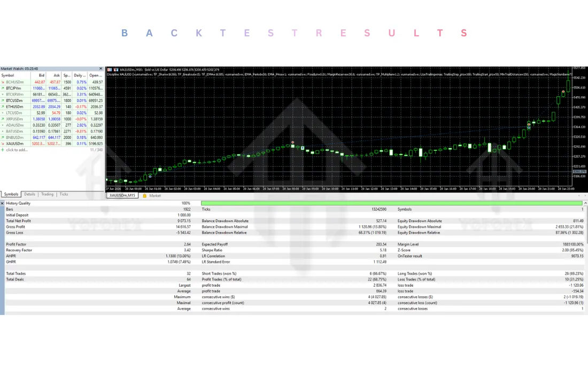Click the BNBUSDm up-arrow icon
The height and width of the screenshot is (385, 588).
click(x=3, y=137)
